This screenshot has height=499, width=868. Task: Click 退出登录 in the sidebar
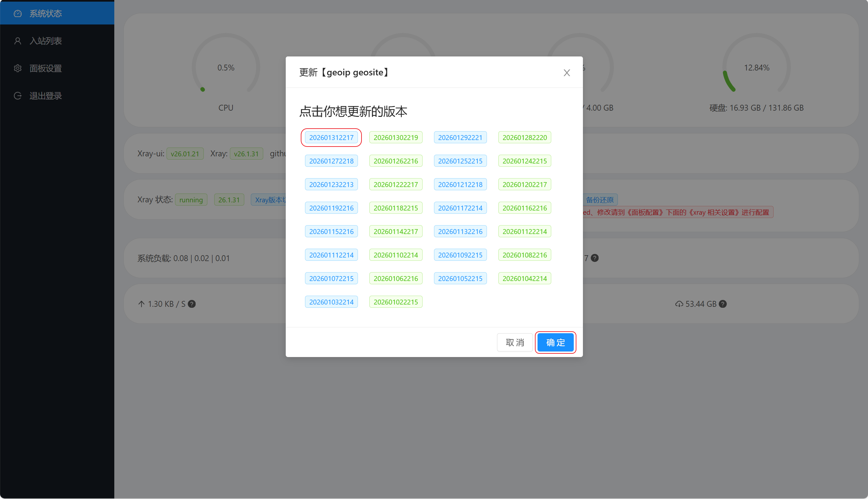[x=57, y=96]
